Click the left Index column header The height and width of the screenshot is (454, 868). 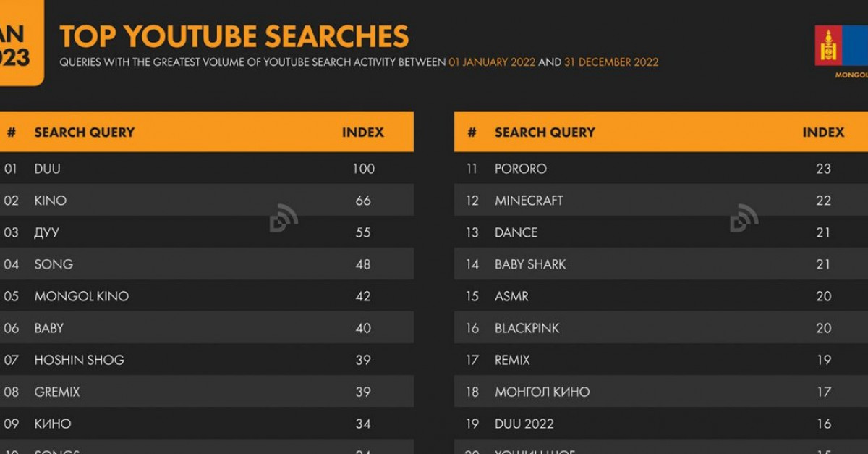coord(363,133)
